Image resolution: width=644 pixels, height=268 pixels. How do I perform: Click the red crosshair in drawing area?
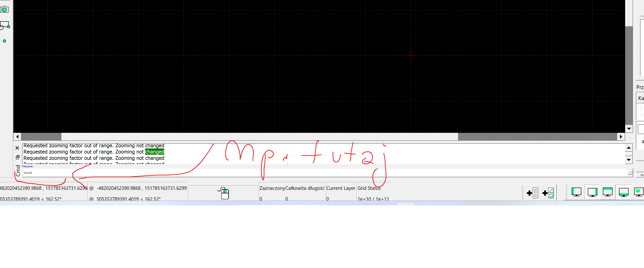pos(411,56)
